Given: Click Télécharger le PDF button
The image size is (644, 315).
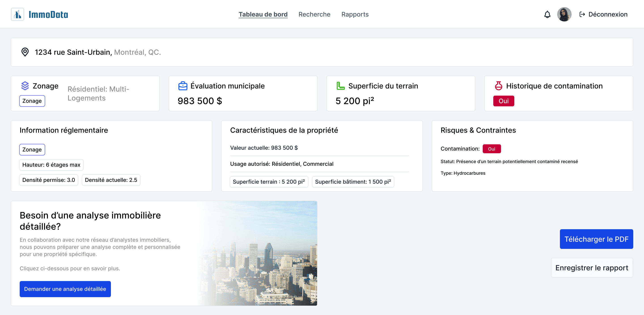Looking at the screenshot, I should [x=596, y=239].
